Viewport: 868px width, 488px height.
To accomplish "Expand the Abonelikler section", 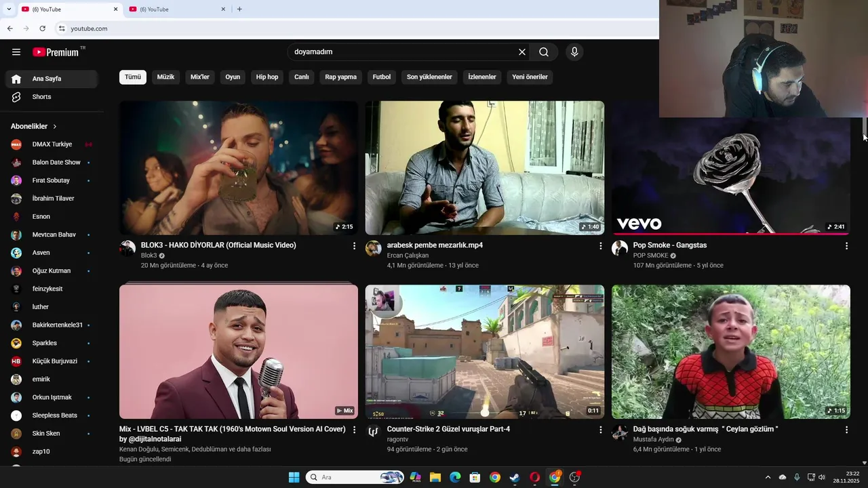I will (34, 126).
